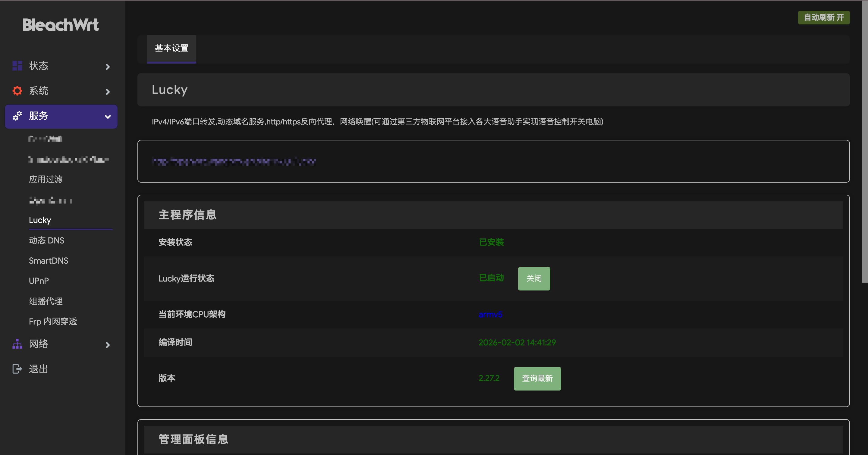Image resolution: width=868 pixels, height=455 pixels.
Task: Open the blurred Lucky admin URL link
Action: (234, 162)
